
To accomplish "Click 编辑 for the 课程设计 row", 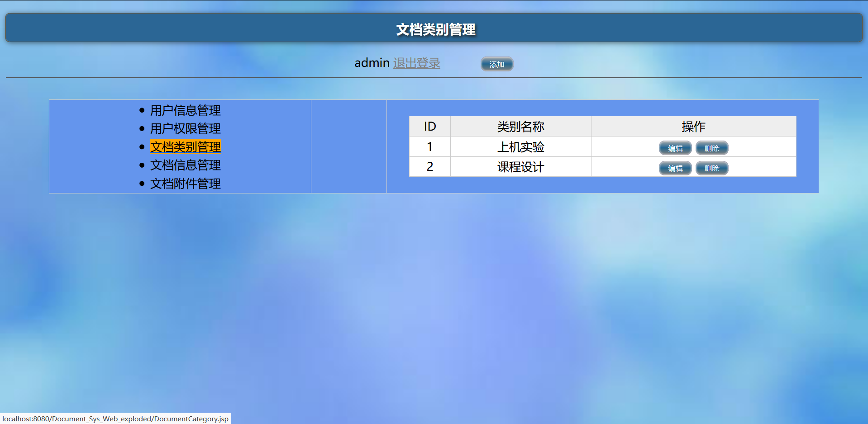I will coord(675,168).
